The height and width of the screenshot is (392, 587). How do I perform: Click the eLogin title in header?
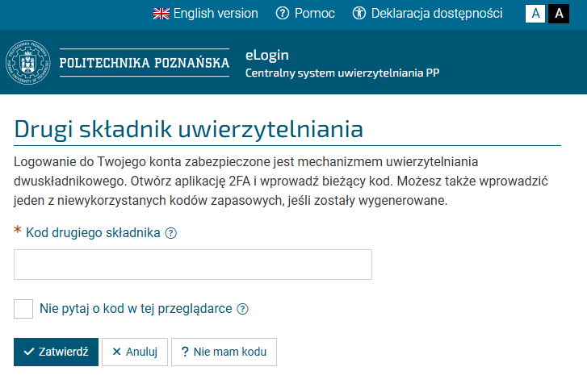coord(267,55)
